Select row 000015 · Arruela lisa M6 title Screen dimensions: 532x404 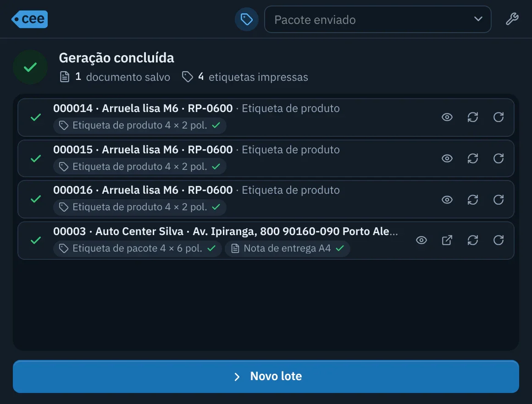[143, 150]
